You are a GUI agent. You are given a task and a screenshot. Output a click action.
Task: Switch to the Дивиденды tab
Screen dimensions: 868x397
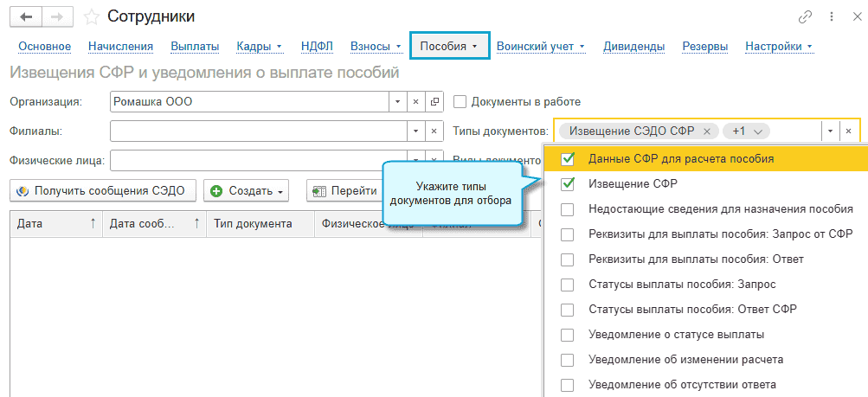click(633, 47)
